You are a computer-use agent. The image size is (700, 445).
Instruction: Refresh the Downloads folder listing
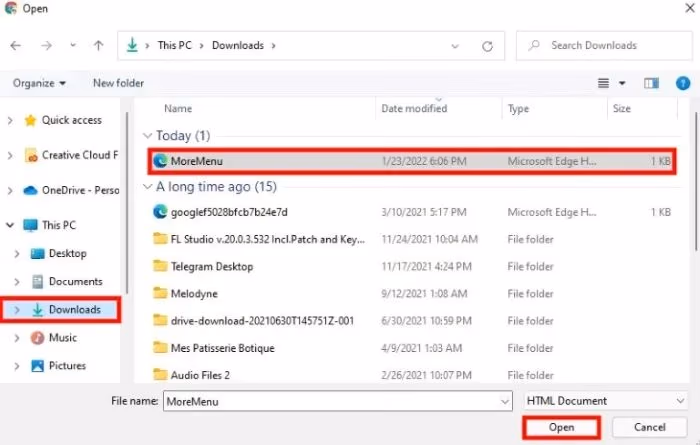pyautogui.click(x=487, y=46)
